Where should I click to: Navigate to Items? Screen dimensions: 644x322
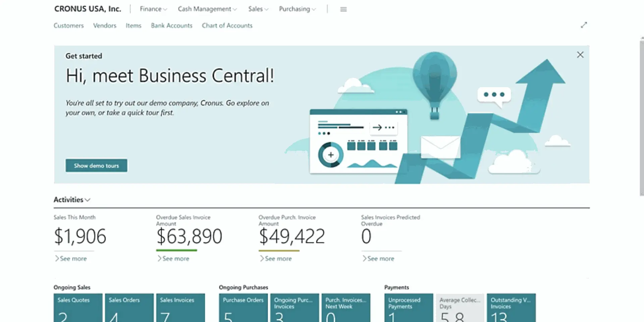[x=133, y=25]
